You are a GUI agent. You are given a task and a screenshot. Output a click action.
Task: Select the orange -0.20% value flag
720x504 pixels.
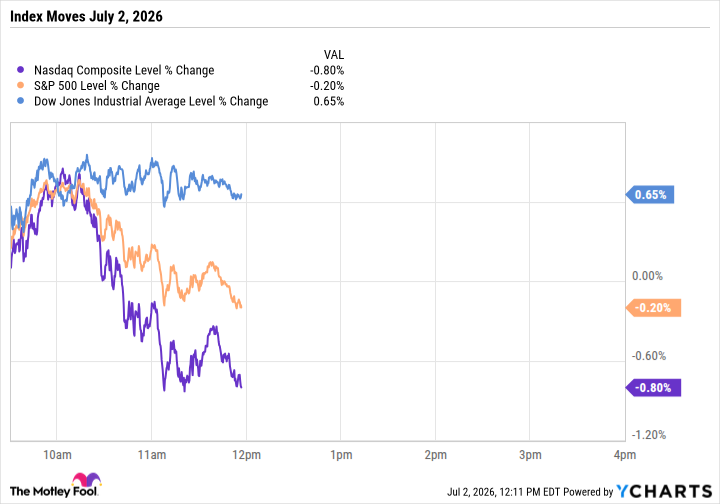(653, 308)
